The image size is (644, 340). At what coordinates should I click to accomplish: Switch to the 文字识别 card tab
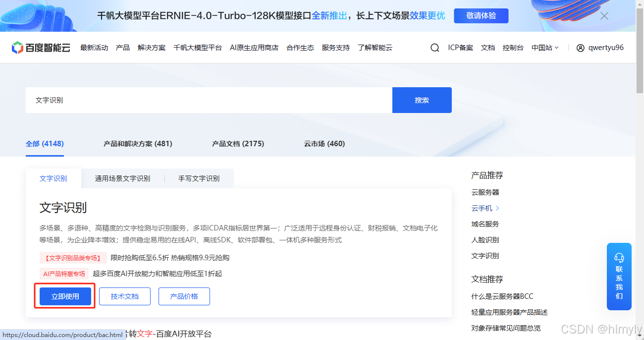click(54, 178)
